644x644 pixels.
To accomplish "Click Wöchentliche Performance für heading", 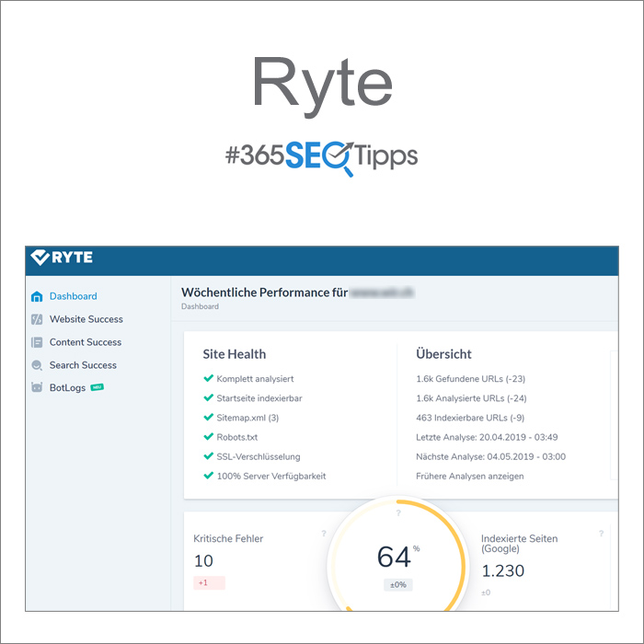I will tap(265, 293).
